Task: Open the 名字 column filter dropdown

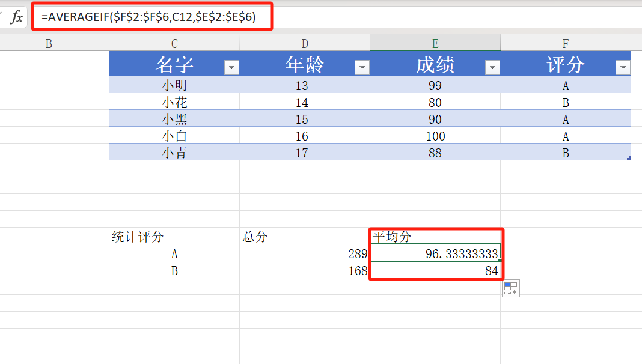Action: pos(231,68)
